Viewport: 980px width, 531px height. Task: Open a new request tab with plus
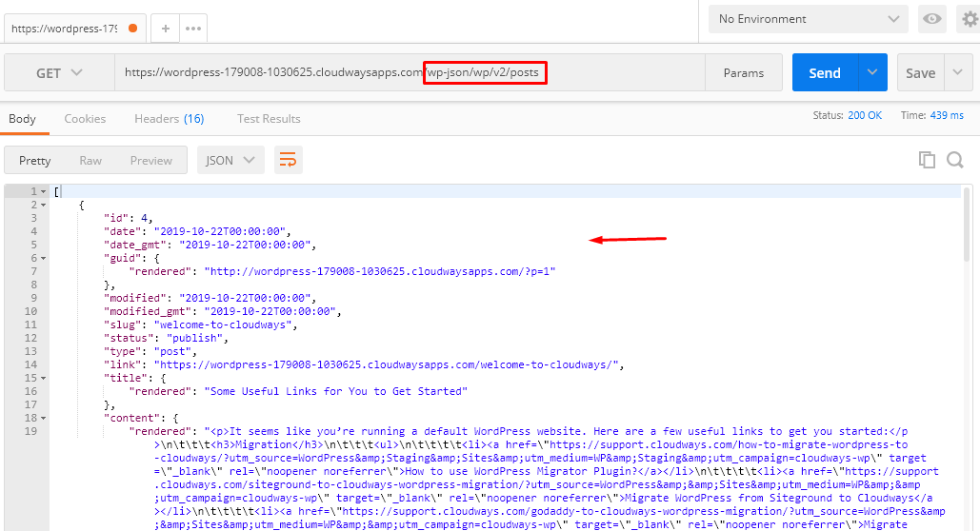click(165, 29)
